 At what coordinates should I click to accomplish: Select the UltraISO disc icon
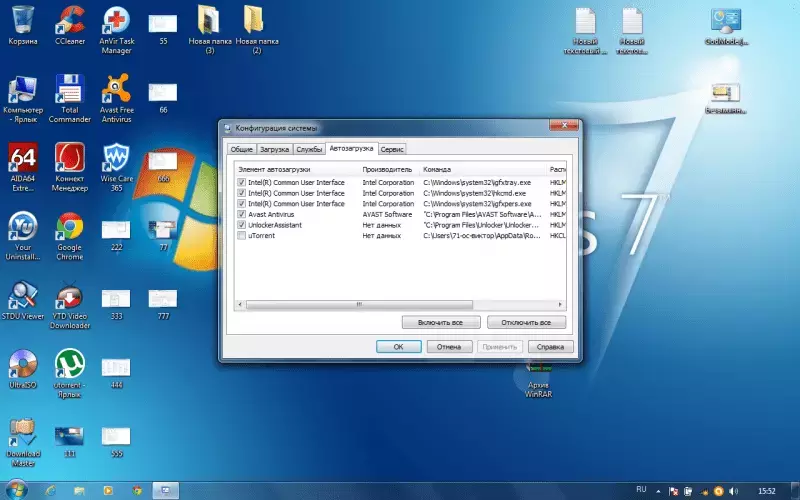click(x=23, y=369)
